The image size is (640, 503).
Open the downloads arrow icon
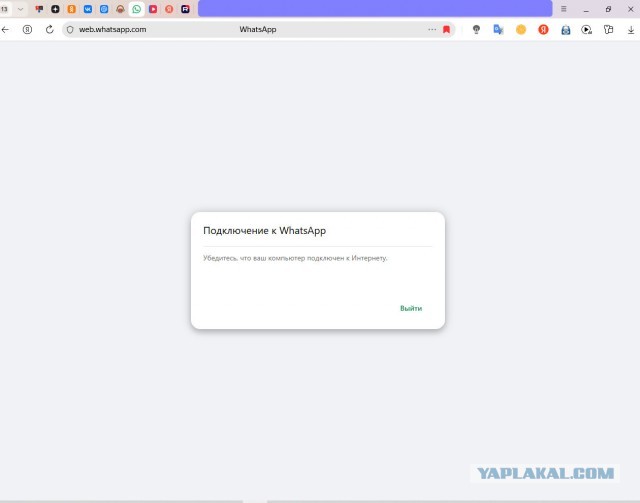click(x=631, y=30)
